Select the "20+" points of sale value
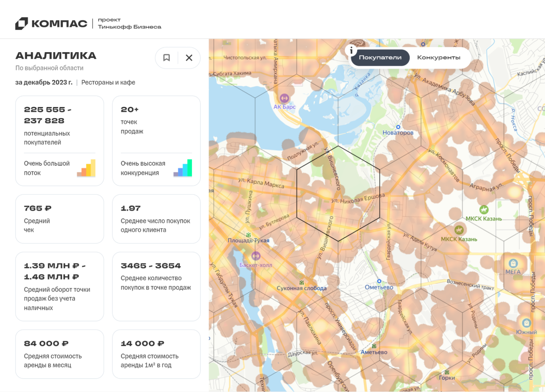 (130, 109)
